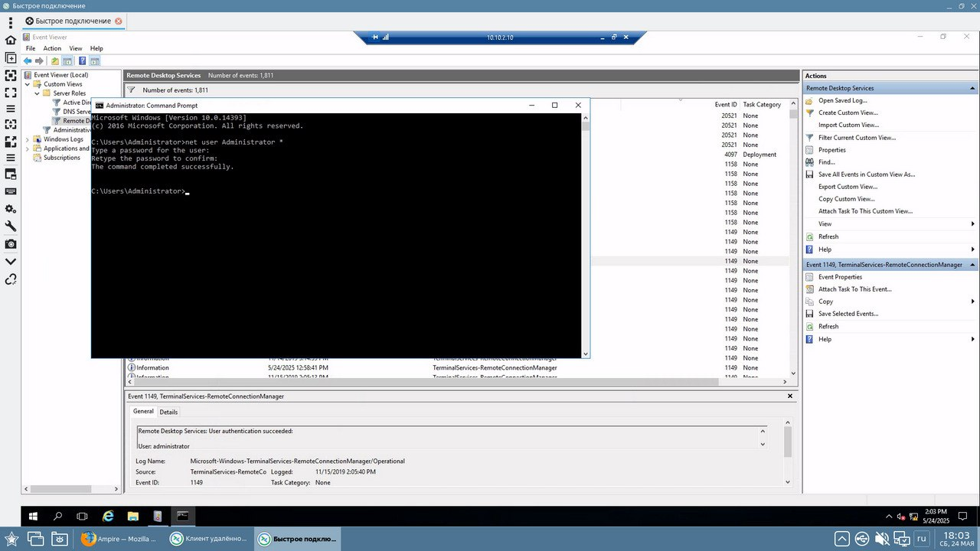The image size is (980, 551).
Task: Click Filter Current Custom View action
Action: 857,138
